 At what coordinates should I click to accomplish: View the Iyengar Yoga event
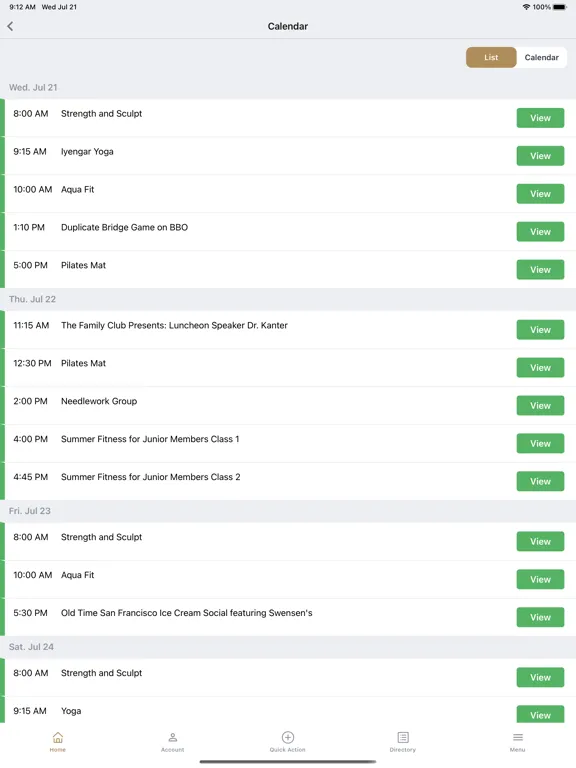pyautogui.click(x=540, y=156)
